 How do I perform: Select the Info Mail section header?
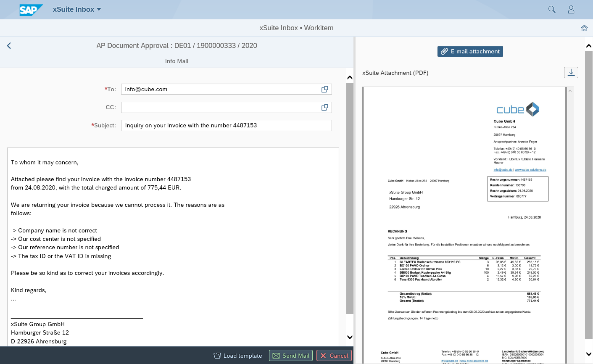point(177,61)
